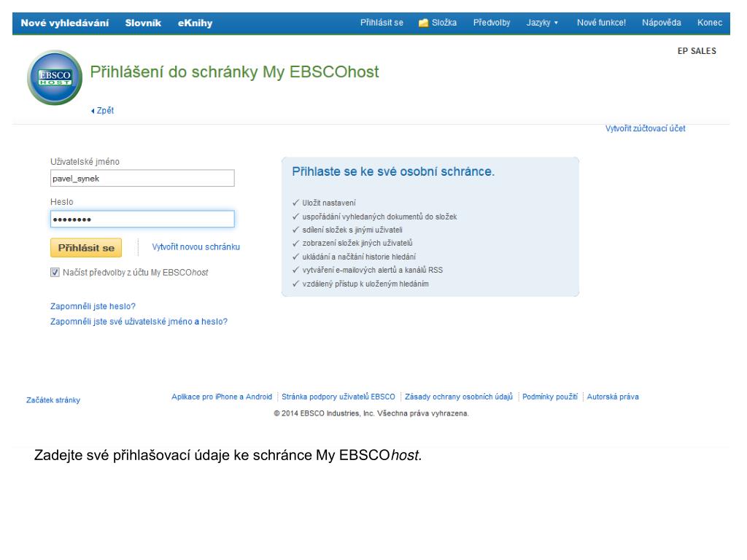Viewport: 747px width, 560px height.
Task: Focus the Uživatelské jméno input field
Action: 142,178
